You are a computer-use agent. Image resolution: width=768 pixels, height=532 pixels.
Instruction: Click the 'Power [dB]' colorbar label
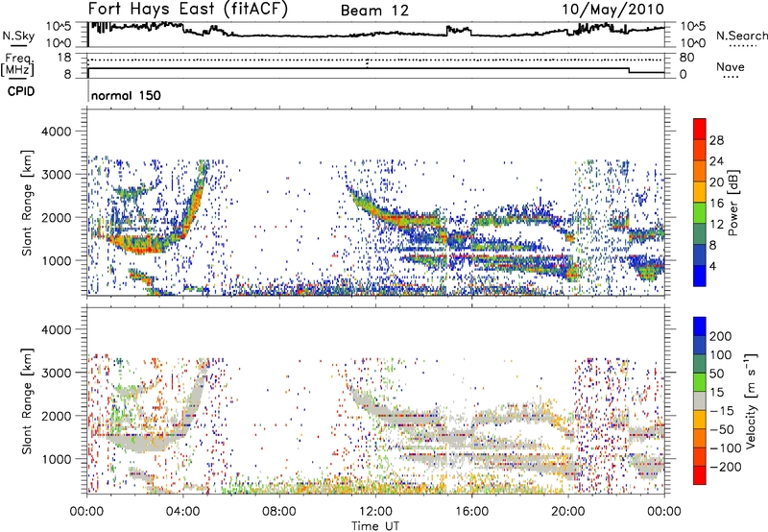click(x=732, y=203)
